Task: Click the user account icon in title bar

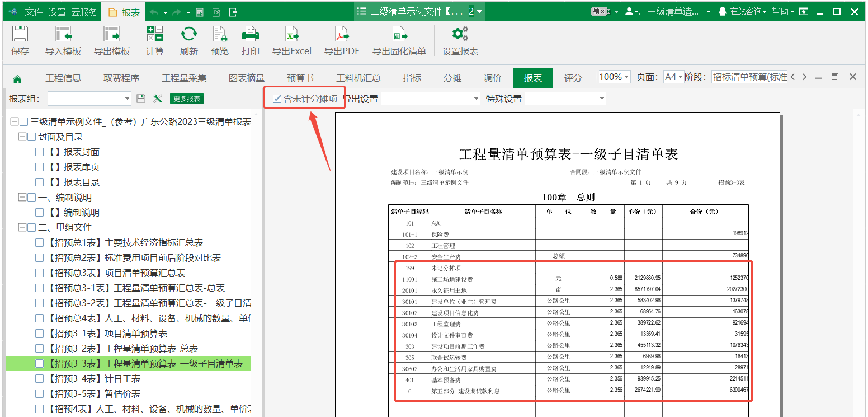Action: (630, 11)
